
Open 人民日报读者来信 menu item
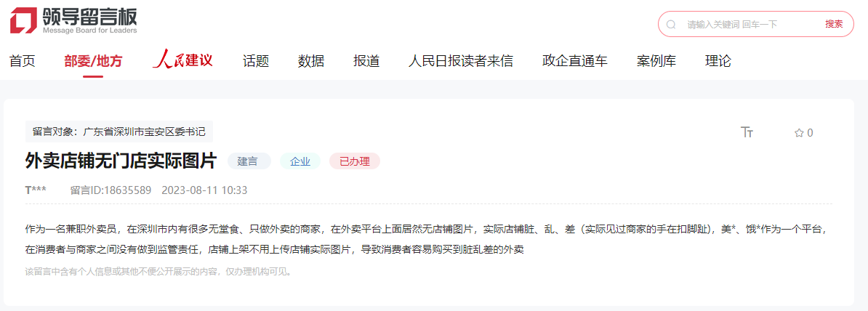(461, 61)
